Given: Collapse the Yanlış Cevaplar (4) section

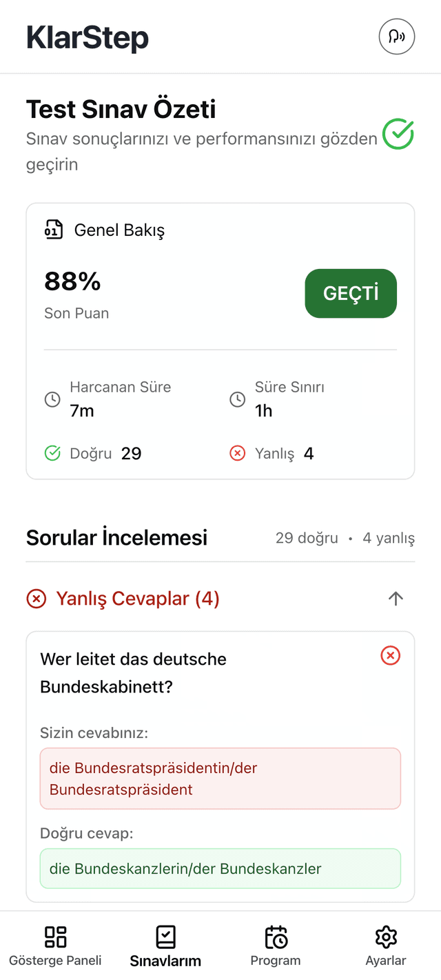Looking at the screenshot, I should (395, 599).
